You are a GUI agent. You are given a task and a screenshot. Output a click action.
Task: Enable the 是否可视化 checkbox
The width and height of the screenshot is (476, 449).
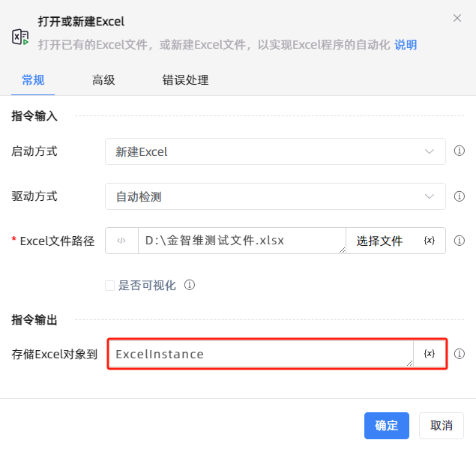[x=109, y=286]
